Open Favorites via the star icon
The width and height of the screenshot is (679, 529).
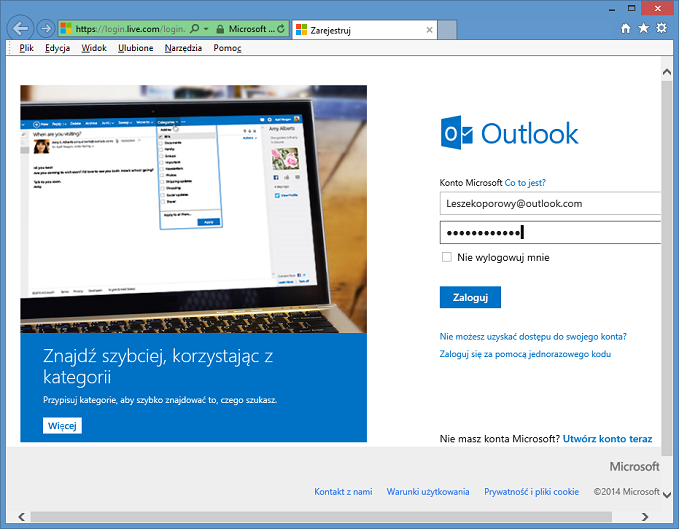pos(644,29)
